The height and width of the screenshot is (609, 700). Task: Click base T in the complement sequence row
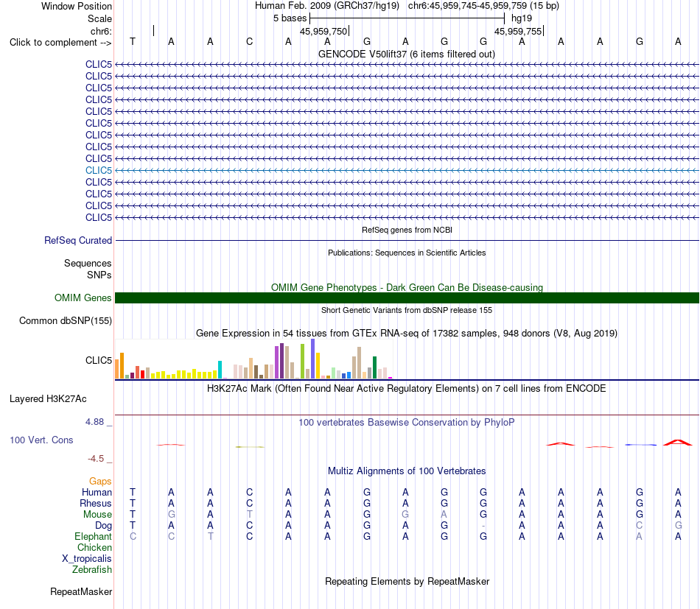click(x=132, y=41)
